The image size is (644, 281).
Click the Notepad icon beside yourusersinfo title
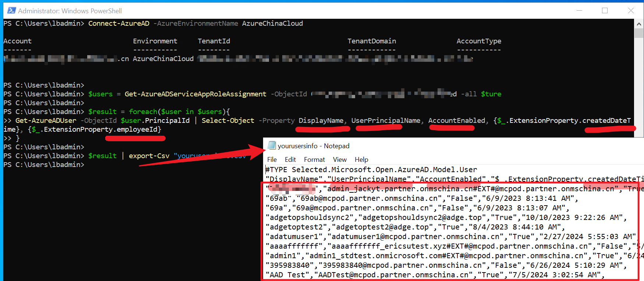click(272, 146)
